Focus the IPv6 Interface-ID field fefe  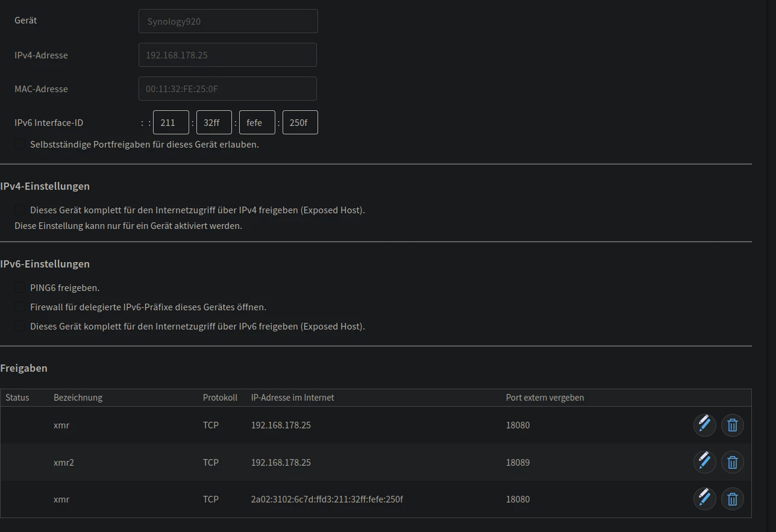(257, 122)
